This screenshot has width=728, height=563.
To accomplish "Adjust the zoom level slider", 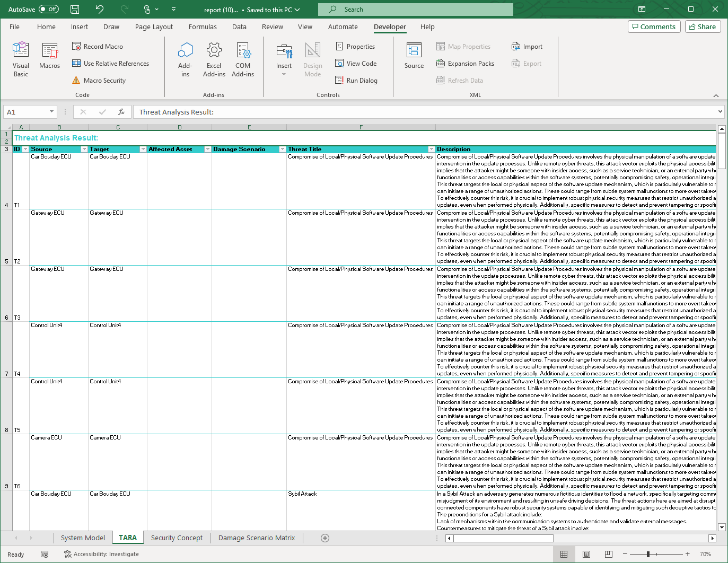I will (648, 554).
